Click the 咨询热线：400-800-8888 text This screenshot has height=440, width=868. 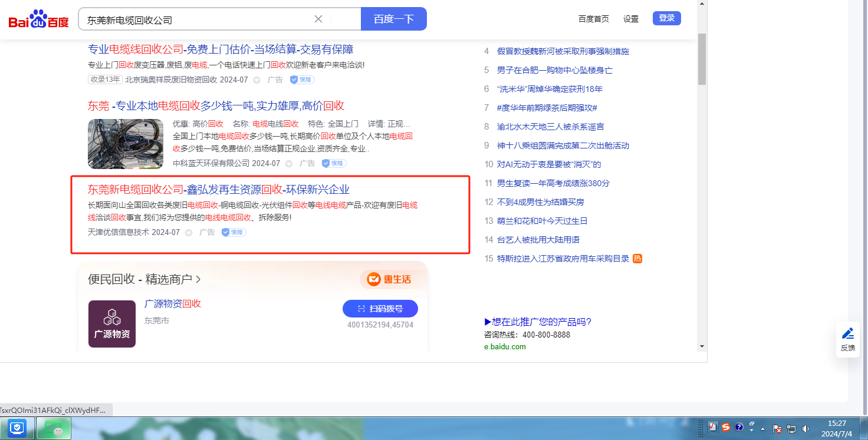click(x=527, y=335)
